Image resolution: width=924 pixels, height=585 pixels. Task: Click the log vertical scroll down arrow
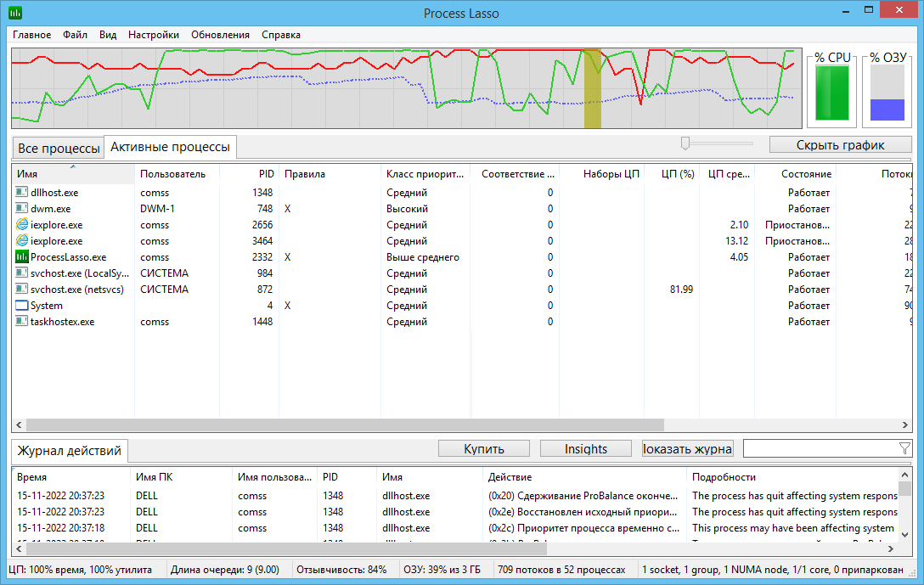tap(905, 535)
